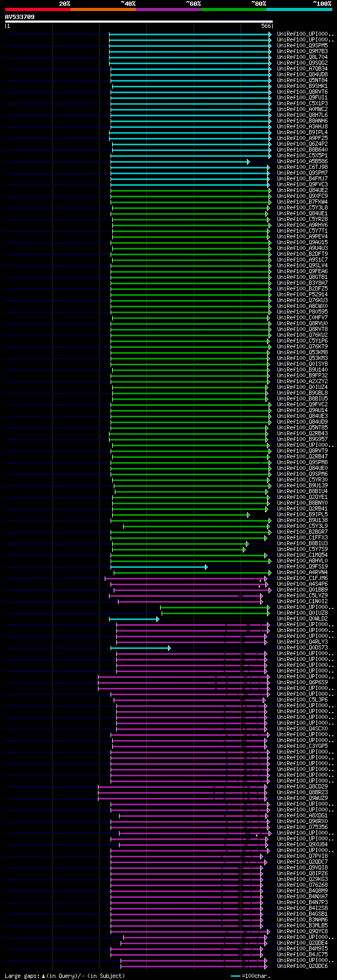Image resolution: width=337 pixels, height=980 pixels.
Task: Open hit UniRef100_Q9M7B3
Action: (x=302, y=52)
